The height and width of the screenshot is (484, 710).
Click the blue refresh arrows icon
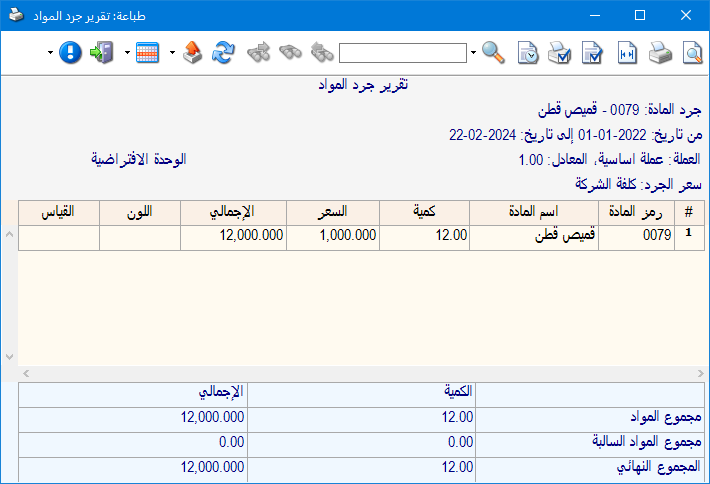coord(224,53)
